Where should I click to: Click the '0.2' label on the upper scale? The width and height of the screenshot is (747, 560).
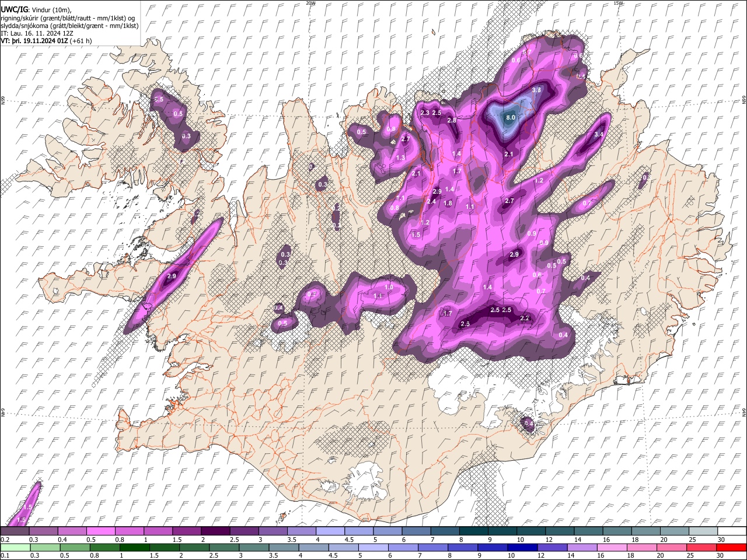[5, 540]
